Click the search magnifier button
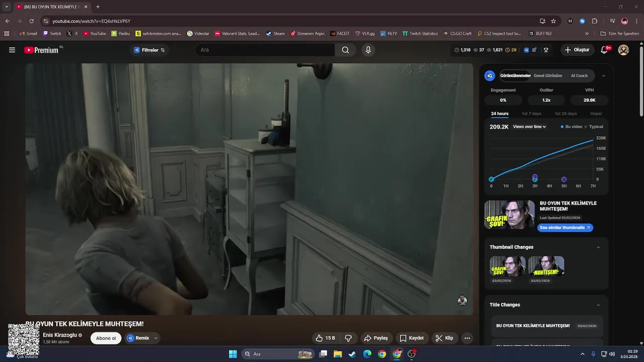 coord(345,50)
